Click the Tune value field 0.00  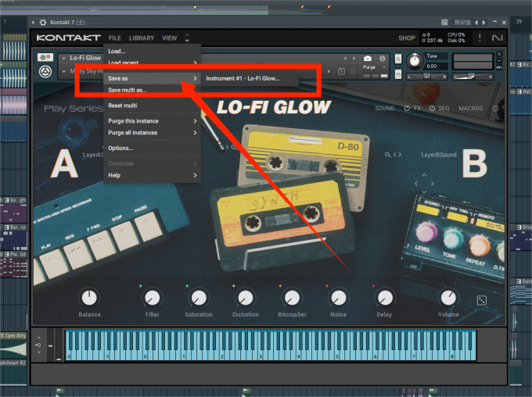[437, 66]
